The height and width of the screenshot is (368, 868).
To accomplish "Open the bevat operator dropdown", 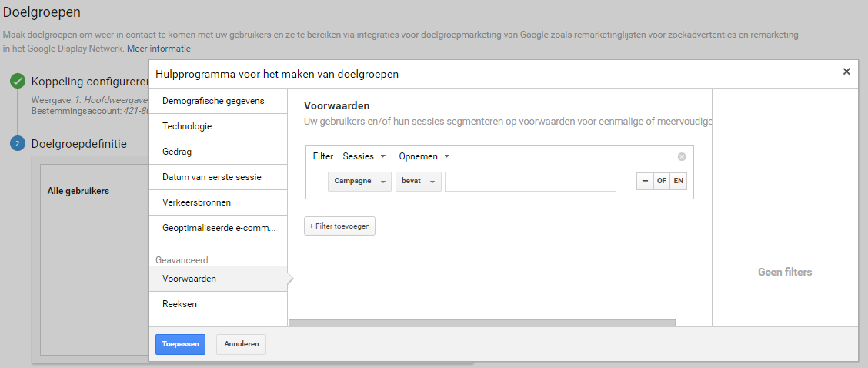I will [x=419, y=181].
